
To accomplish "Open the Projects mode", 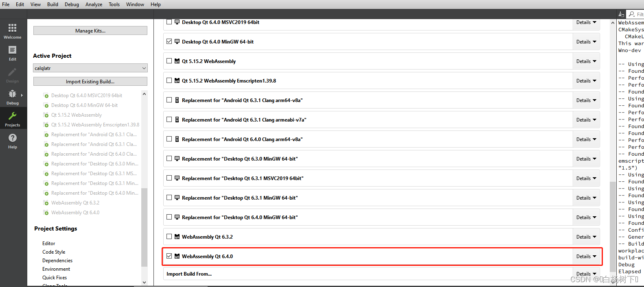I will (13, 119).
